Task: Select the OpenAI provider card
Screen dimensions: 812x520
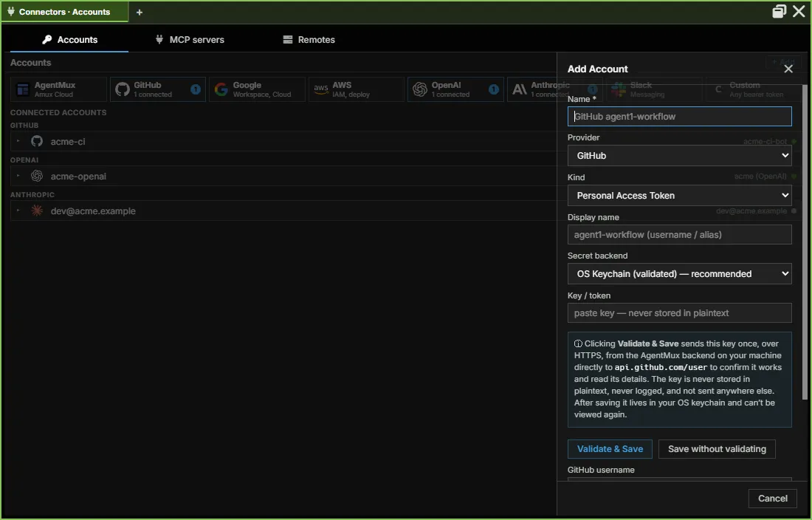Action: click(455, 89)
